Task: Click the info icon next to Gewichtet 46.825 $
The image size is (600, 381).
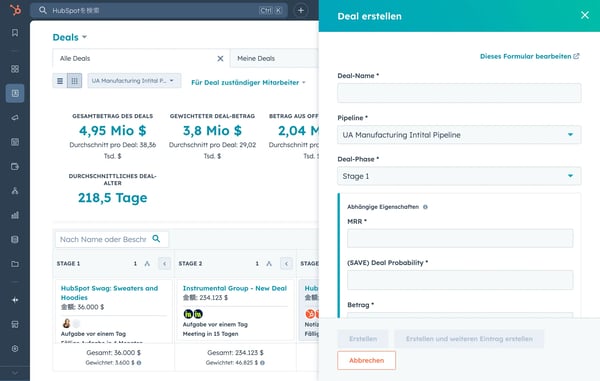Action: [262, 363]
